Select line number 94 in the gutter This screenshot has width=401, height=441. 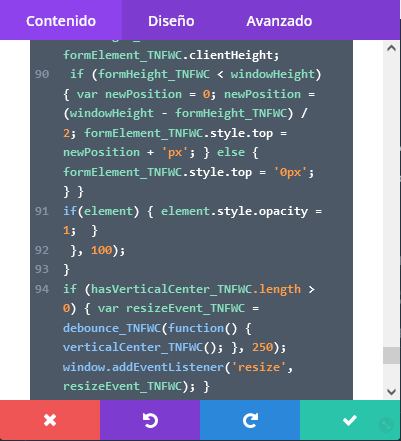click(x=42, y=289)
